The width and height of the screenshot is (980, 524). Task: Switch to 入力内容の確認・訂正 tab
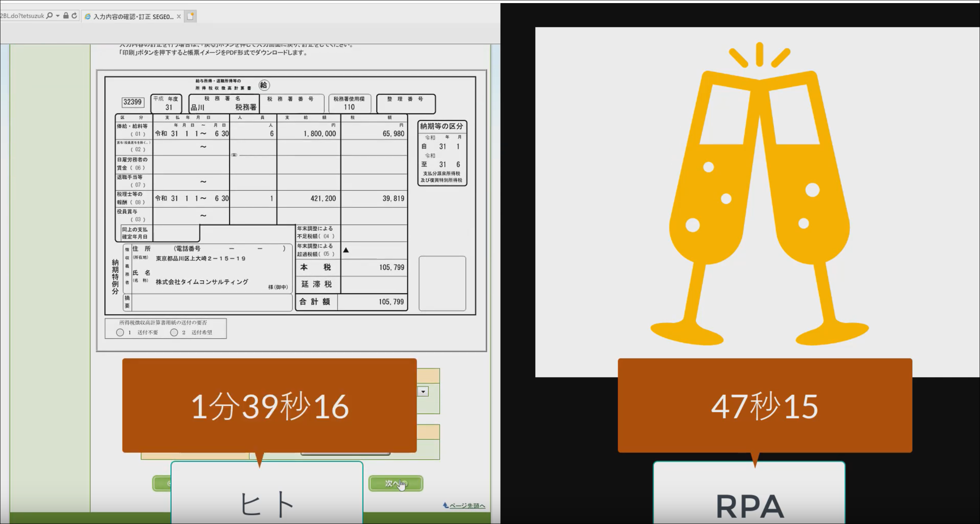(x=133, y=17)
